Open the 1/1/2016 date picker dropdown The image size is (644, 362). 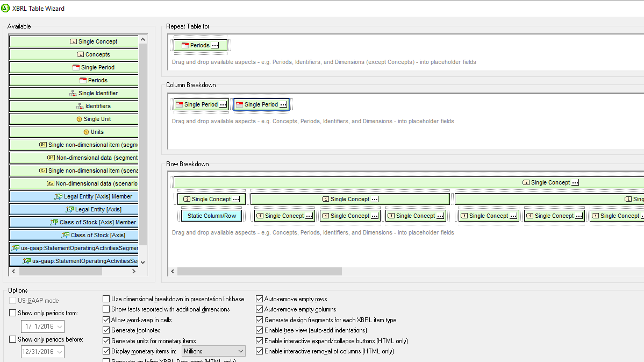click(60, 326)
